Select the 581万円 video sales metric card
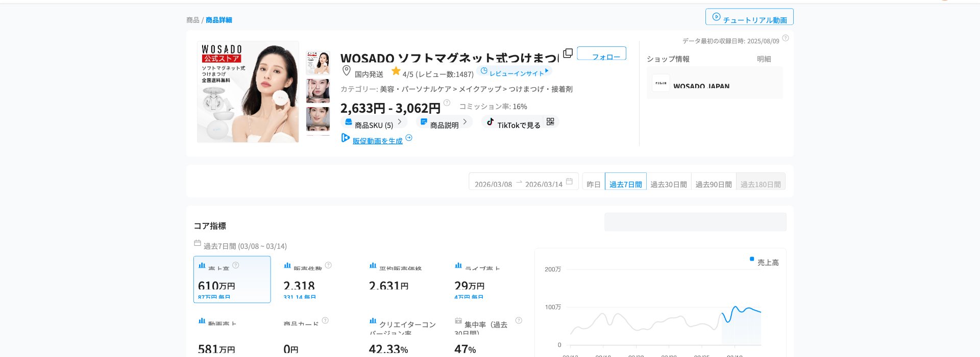The height and width of the screenshot is (357, 980). tap(232, 335)
